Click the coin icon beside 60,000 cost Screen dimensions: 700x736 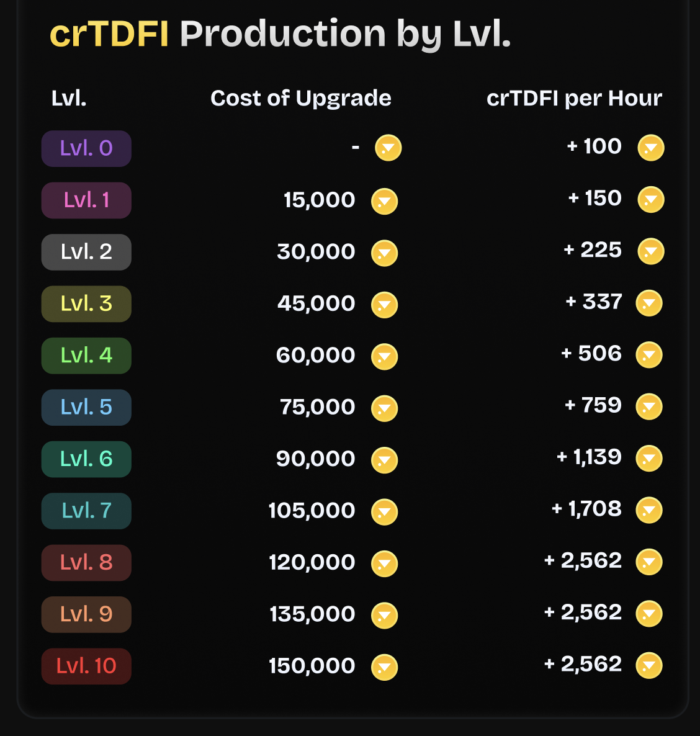pyautogui.click(x=384, y=356)
